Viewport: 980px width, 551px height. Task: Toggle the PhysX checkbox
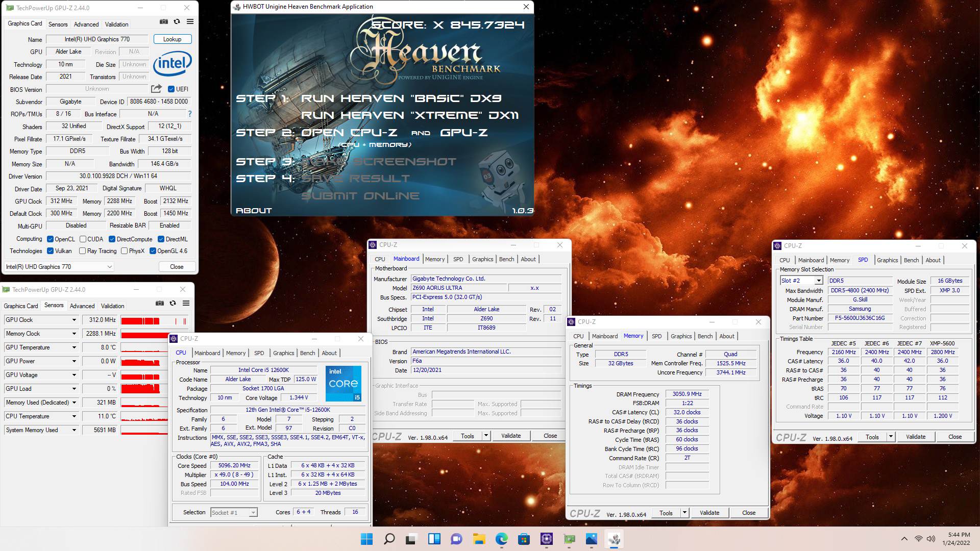point(124,251)
